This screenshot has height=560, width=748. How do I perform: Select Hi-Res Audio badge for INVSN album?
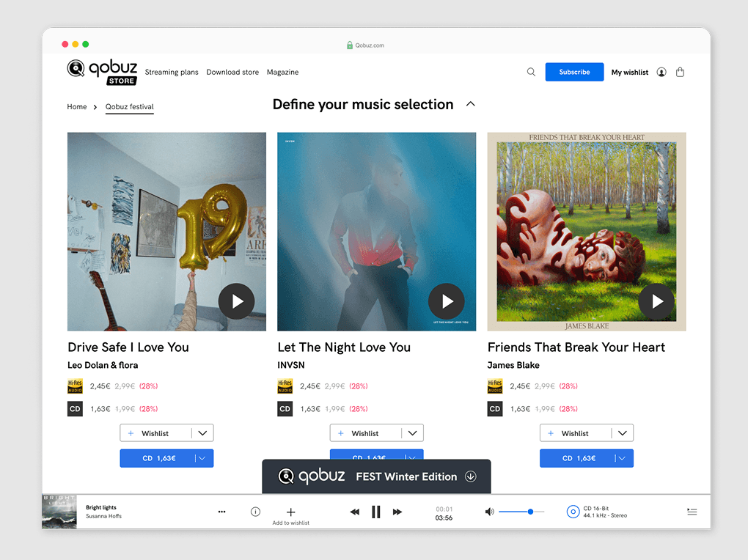click(285, 386)
